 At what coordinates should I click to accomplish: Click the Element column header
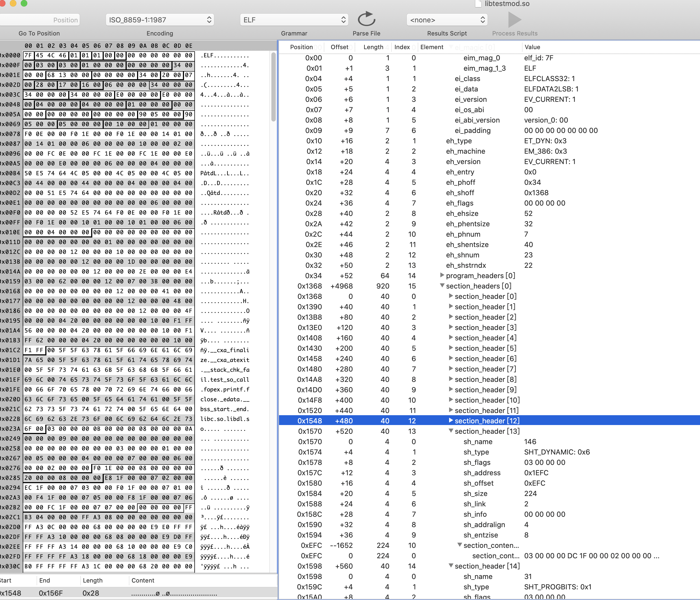[x=432, y=47]
